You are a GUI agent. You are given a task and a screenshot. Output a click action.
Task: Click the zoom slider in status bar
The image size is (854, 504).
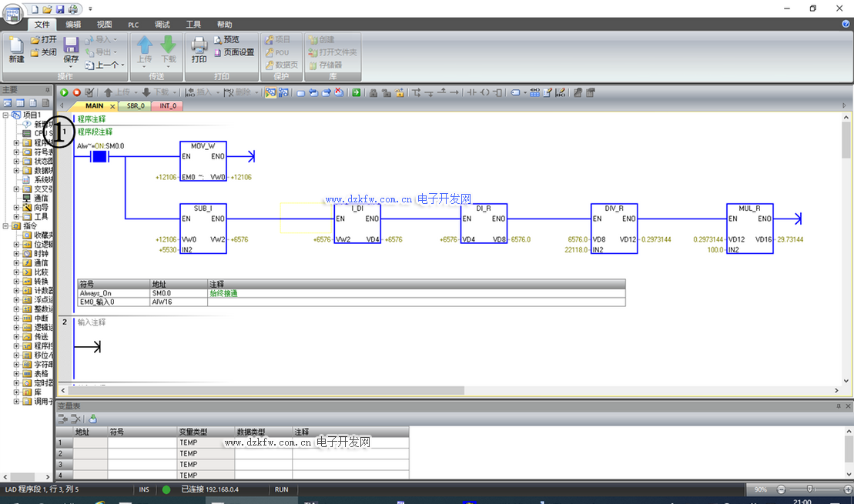[x=809, y=489]
